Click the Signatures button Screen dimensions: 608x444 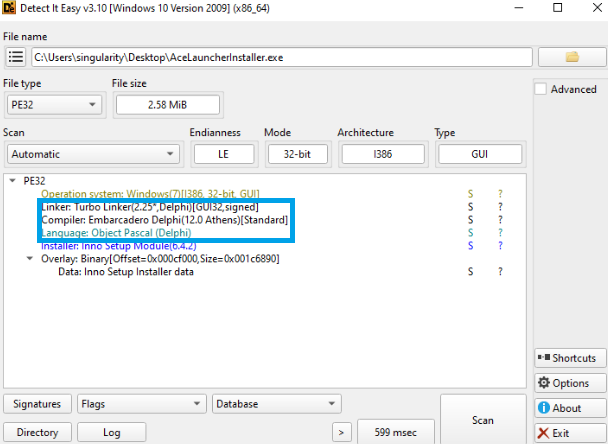click(37, 404)
